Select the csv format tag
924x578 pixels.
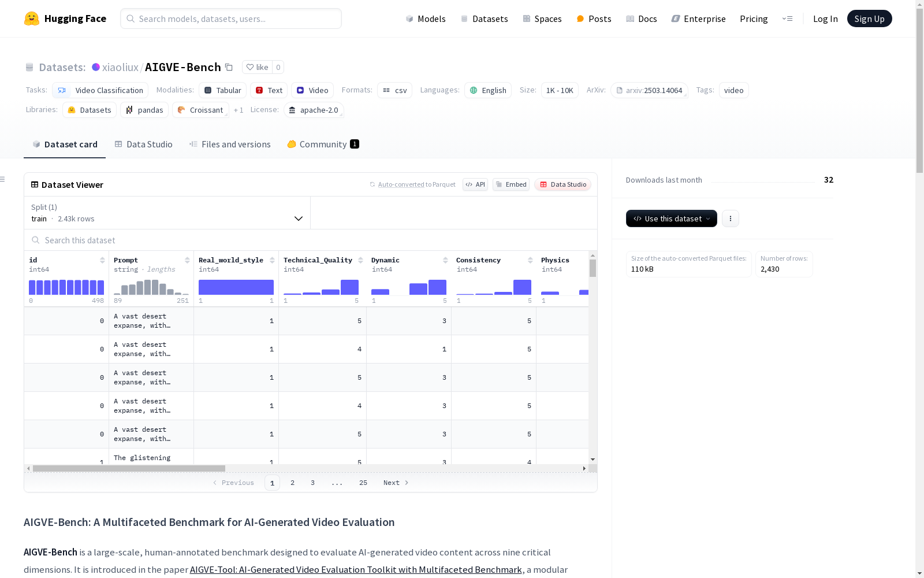[x=395, y=90]
